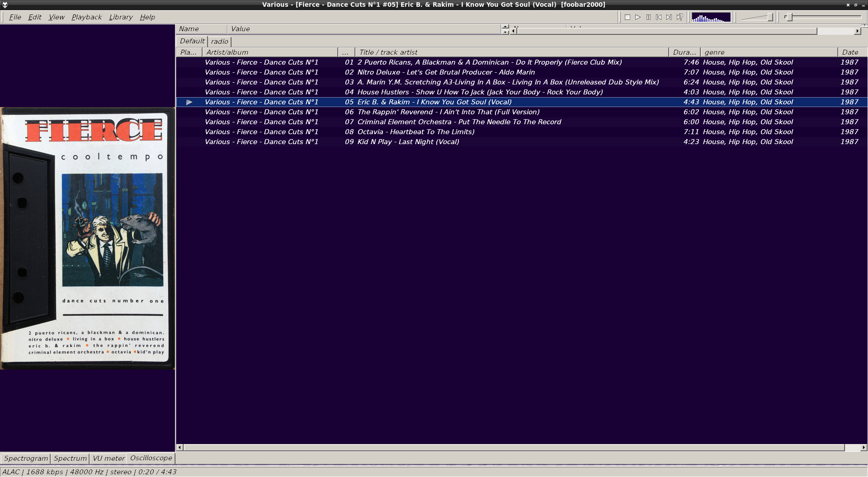
Task: Open the Playback menu
Action: (86, 17)
